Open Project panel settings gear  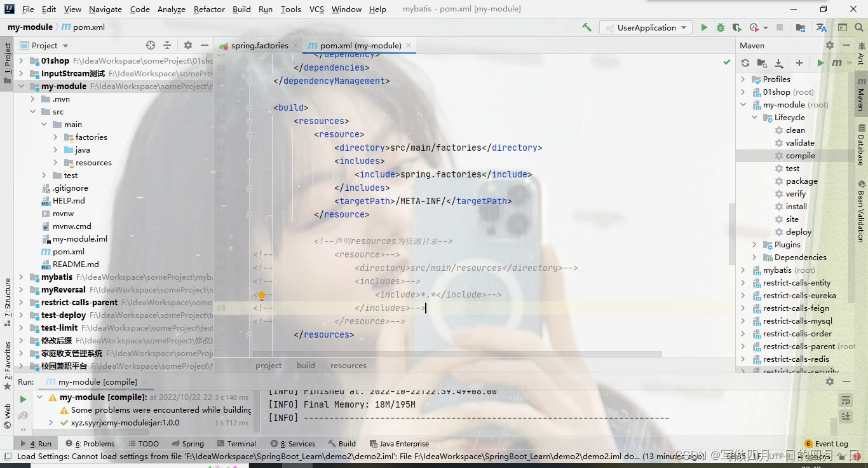(x=188, y=45)
